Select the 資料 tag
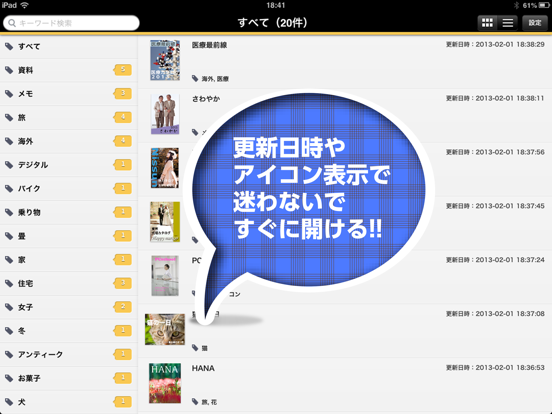The width and height of the screenshot is (552, 414). click(69, 70)
